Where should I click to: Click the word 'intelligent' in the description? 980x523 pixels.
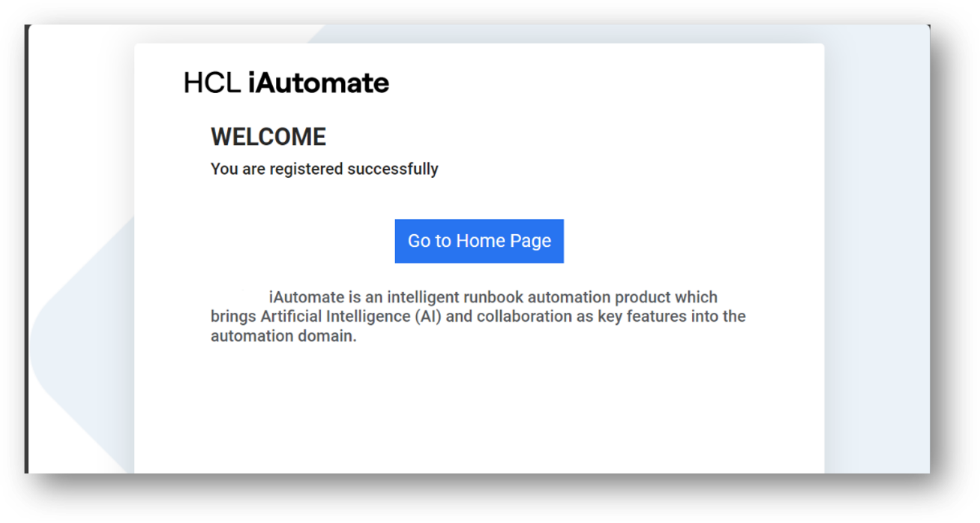click(423, 297)
